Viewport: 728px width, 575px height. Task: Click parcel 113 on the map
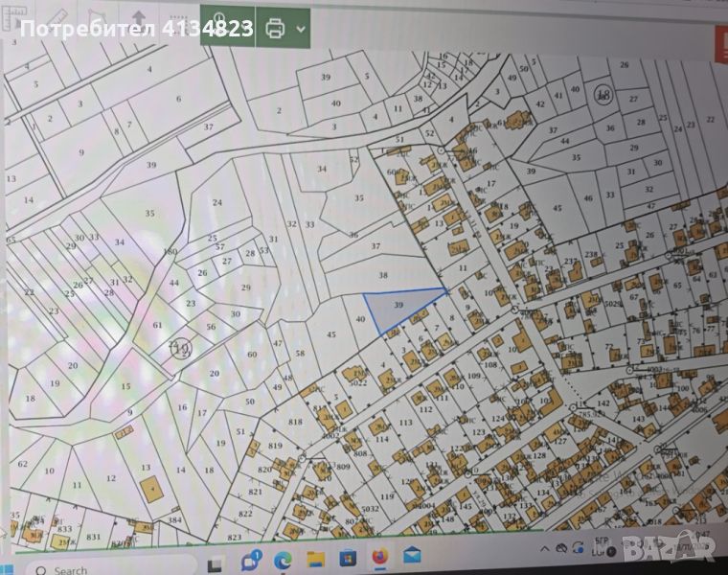click(405, 423)
